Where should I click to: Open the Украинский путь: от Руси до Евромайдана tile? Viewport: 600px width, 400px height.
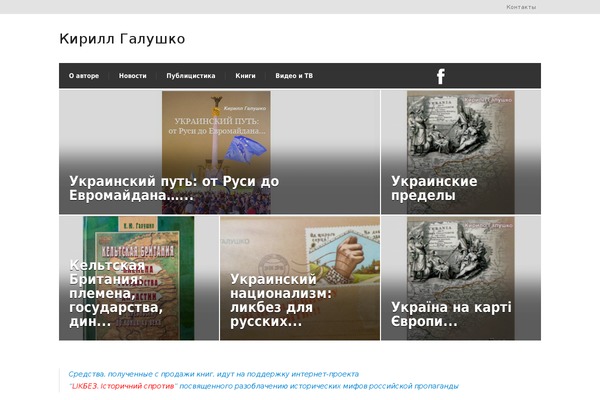220,152
